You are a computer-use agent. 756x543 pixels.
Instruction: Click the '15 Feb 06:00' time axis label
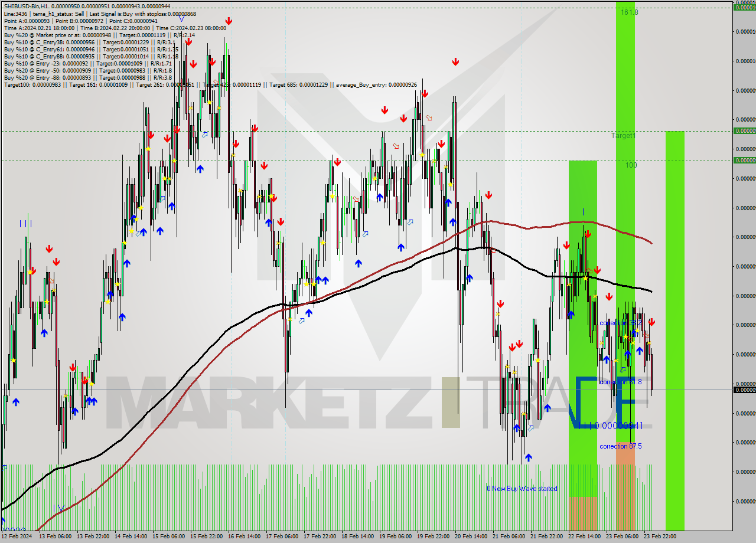click(x=169, y=536)
